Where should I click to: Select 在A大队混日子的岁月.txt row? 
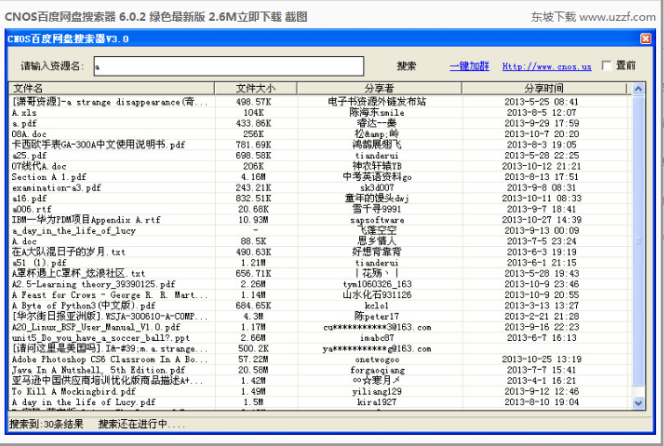(x=318, y=252)
